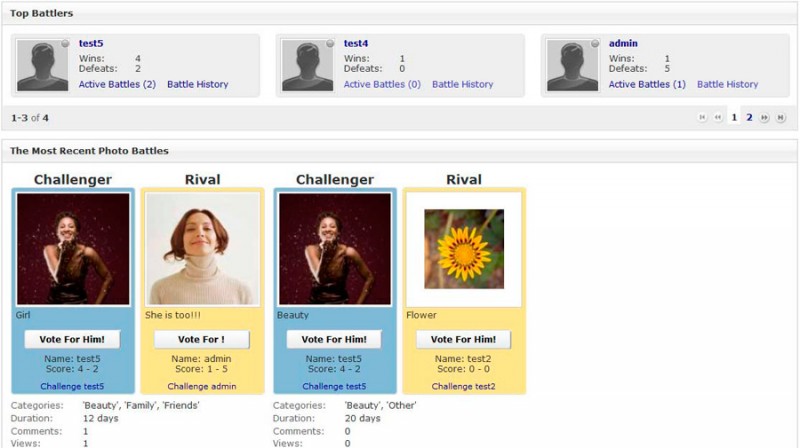Open admin's Battle History link

(728, 84)
